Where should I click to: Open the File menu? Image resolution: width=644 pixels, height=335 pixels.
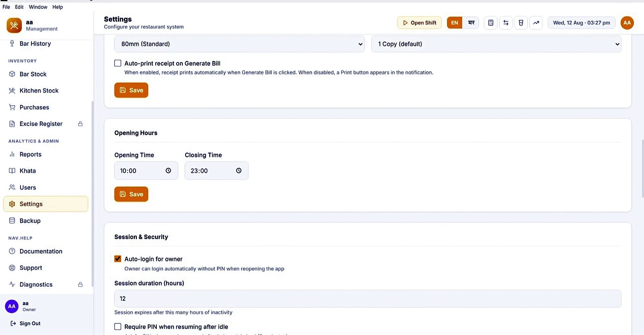6,7
